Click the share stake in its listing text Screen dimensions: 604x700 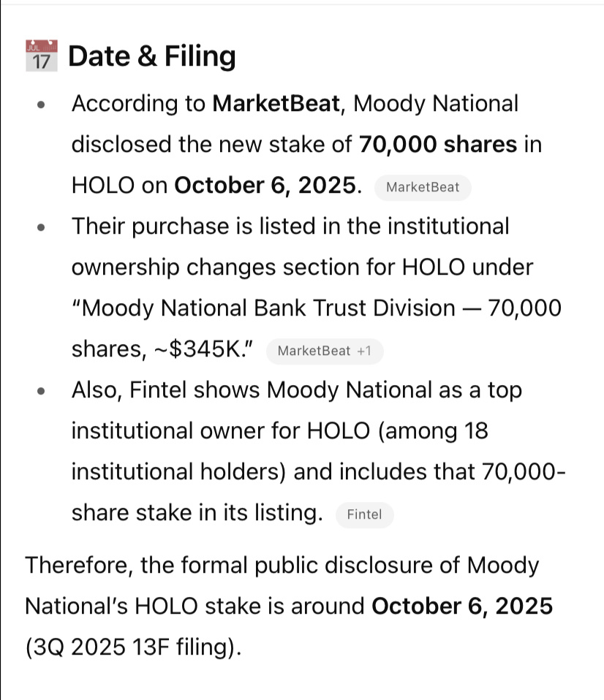click(x=197, y=512)
